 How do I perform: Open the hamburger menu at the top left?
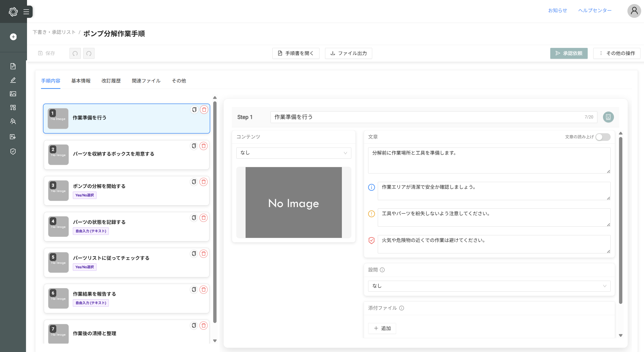[26, 12]
